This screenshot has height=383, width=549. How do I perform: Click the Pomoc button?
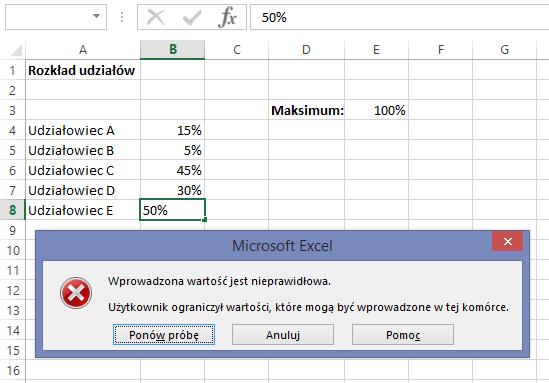click(403, 335)
